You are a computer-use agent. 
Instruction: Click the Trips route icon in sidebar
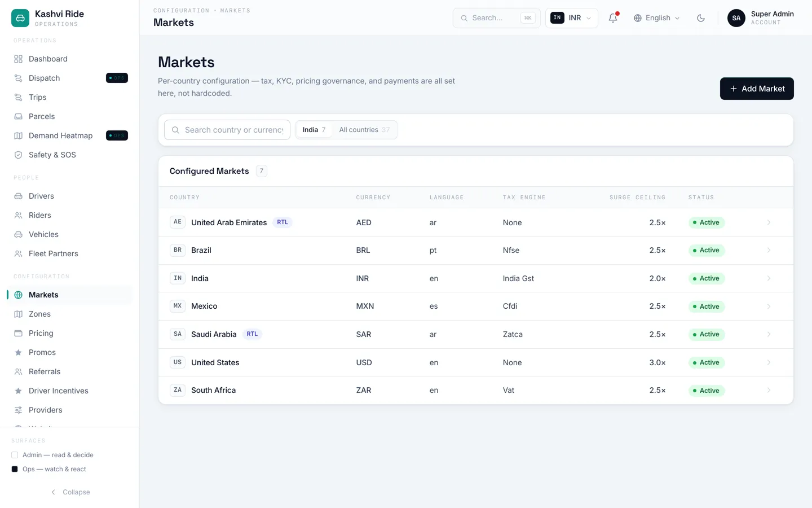click(x=18, y=97)
